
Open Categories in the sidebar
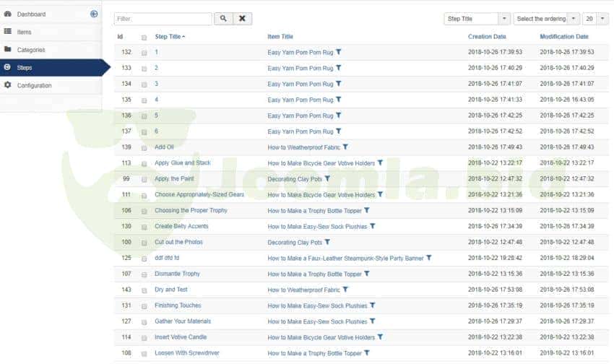[31, 50]
